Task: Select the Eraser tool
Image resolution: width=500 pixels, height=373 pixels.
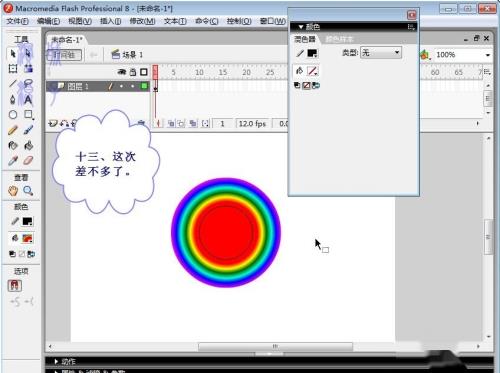Action: pos(28,161)
